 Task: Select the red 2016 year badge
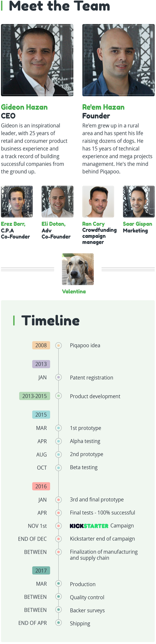point(41,486)
